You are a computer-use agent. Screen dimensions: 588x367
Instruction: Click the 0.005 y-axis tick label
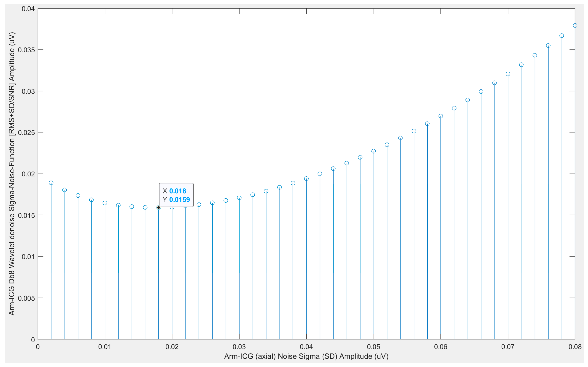point(27,298)
